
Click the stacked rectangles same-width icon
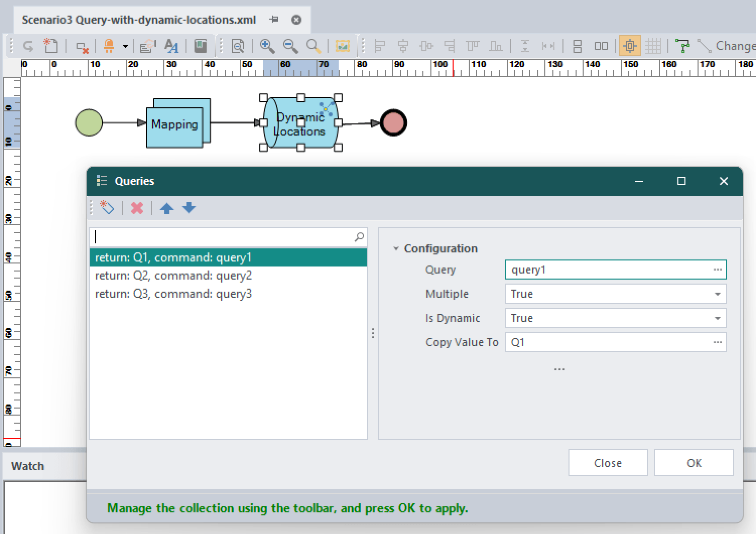point(578,46)
